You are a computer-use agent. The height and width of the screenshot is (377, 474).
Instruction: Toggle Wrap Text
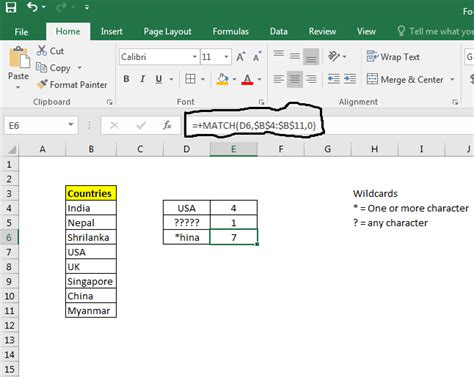[x=393, y=57]
